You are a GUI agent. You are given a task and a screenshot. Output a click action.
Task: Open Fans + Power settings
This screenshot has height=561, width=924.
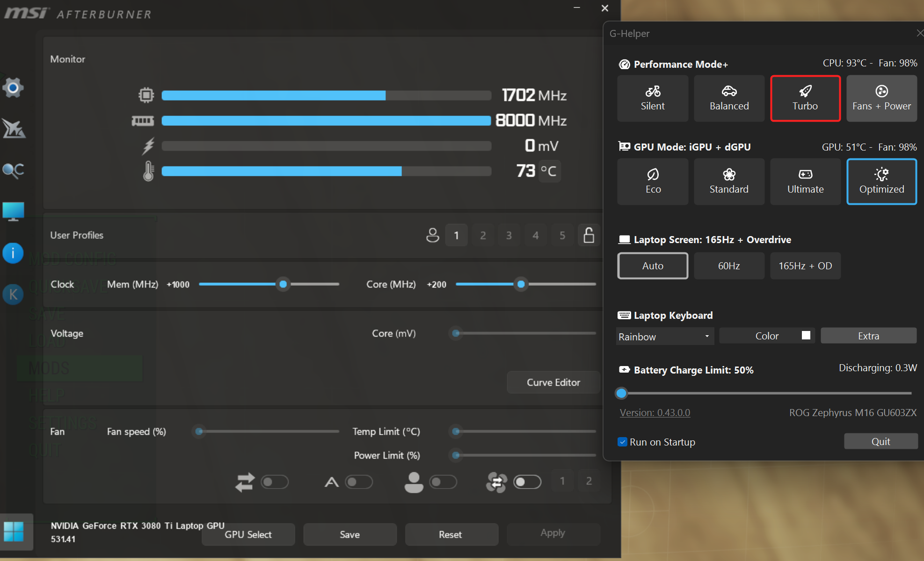point(881,98)
